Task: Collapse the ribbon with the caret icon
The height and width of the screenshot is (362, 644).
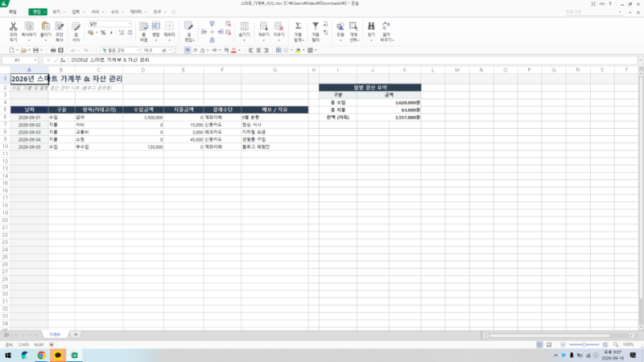Action: click(x=630, y=12)
